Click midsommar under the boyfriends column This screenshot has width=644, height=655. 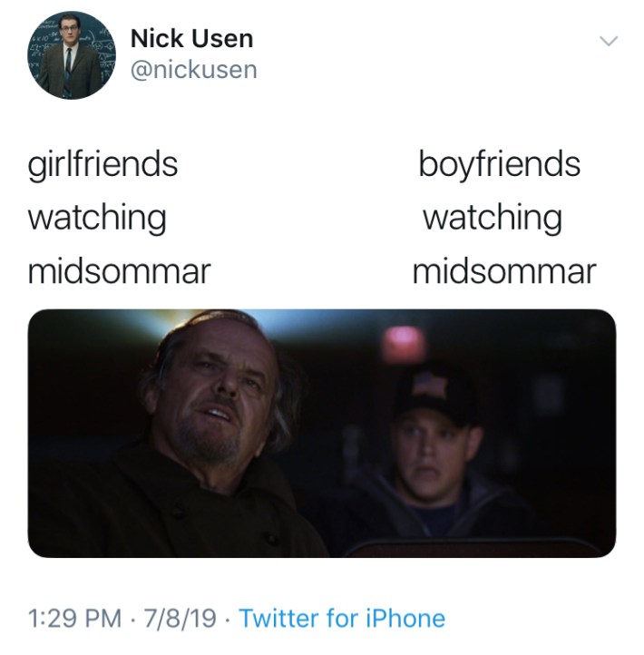tap(504, 272)
